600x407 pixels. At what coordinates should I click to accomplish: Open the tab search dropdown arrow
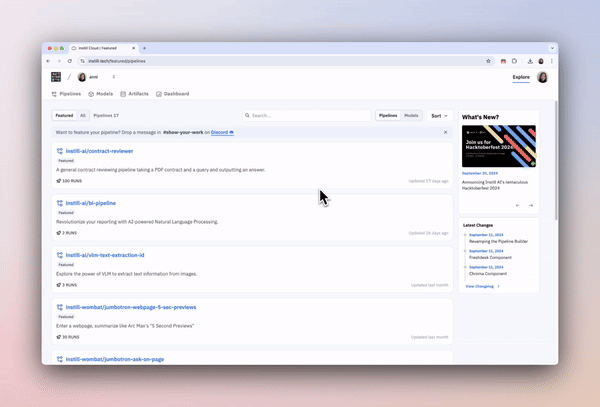pyautogui.click(x=552, y=48)
